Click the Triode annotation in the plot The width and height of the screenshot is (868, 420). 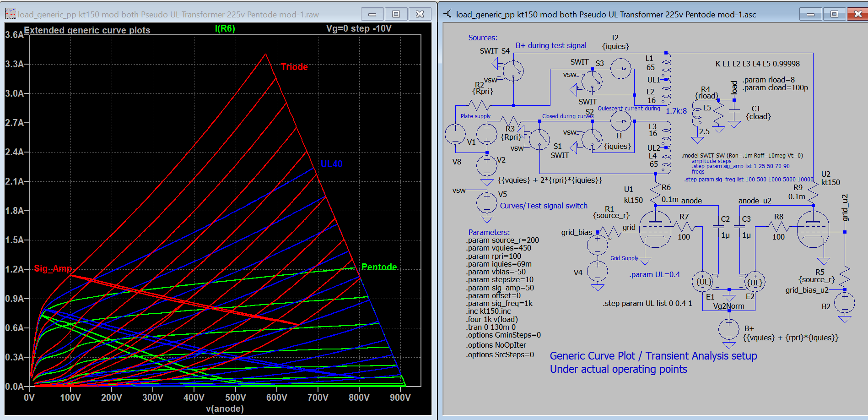point(294,67)
